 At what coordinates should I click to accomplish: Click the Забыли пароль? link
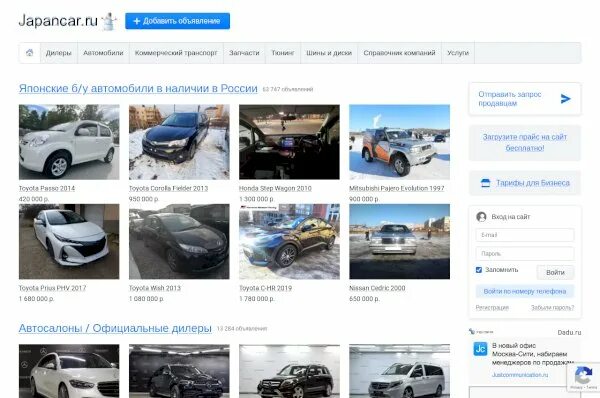[x=552, y=308]
